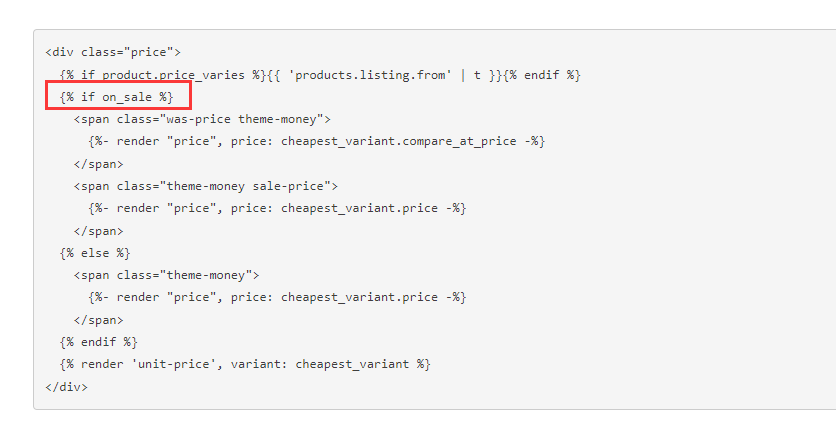
Task: Click the | t translation filter
Action: pos(470,75)
